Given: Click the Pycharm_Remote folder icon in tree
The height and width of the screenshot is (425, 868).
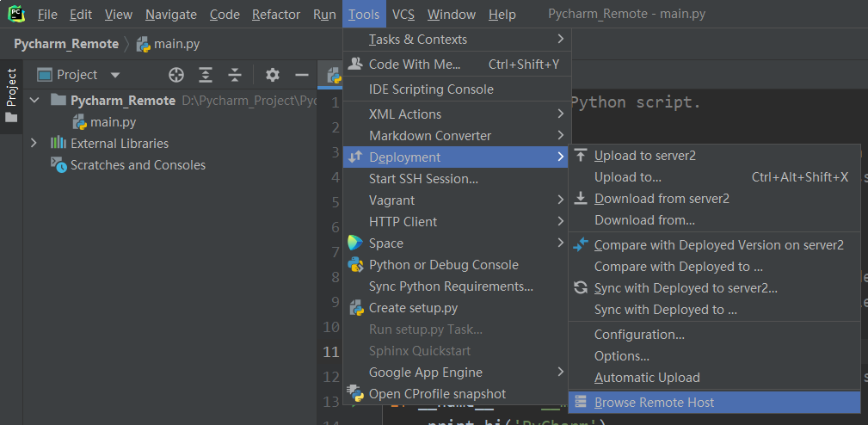Looking at the screenshot, I should 58,100.
